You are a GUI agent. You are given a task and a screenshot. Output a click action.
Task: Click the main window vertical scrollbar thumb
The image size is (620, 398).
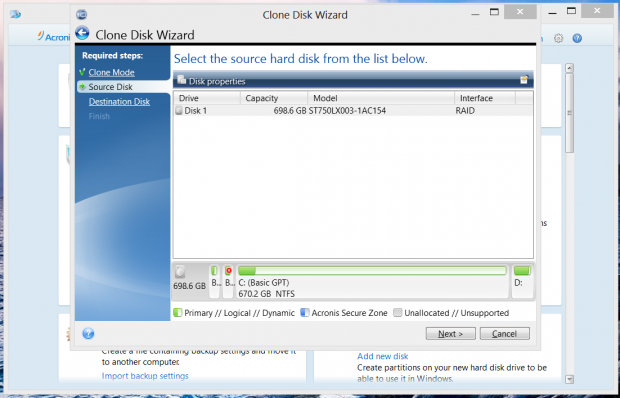click(x=569, y=113)
